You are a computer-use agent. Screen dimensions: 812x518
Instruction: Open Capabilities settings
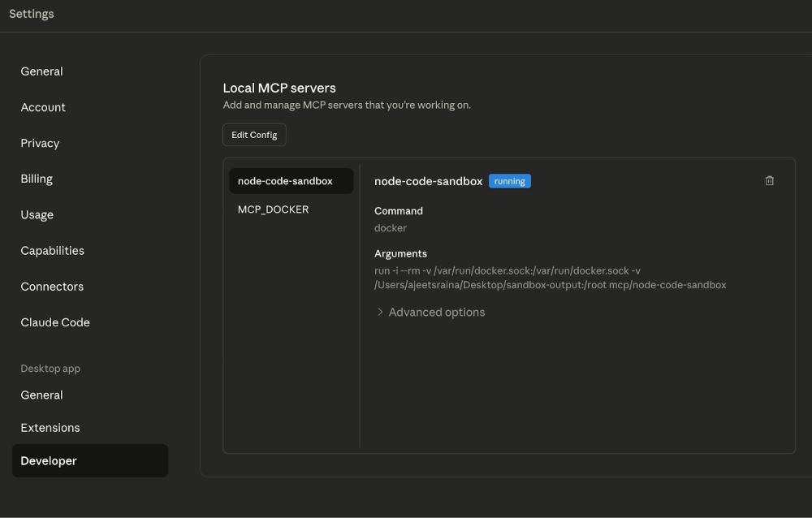(x=52, y=250)
